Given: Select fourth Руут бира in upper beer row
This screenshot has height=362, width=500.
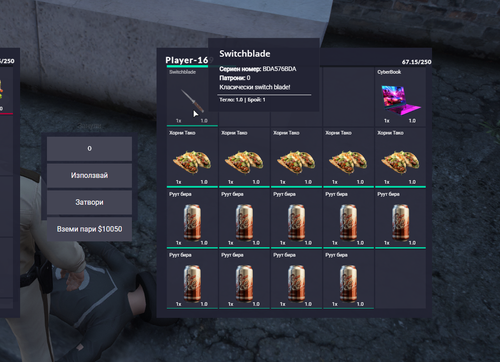Looking at the screenshot, I should pos(348,219).
